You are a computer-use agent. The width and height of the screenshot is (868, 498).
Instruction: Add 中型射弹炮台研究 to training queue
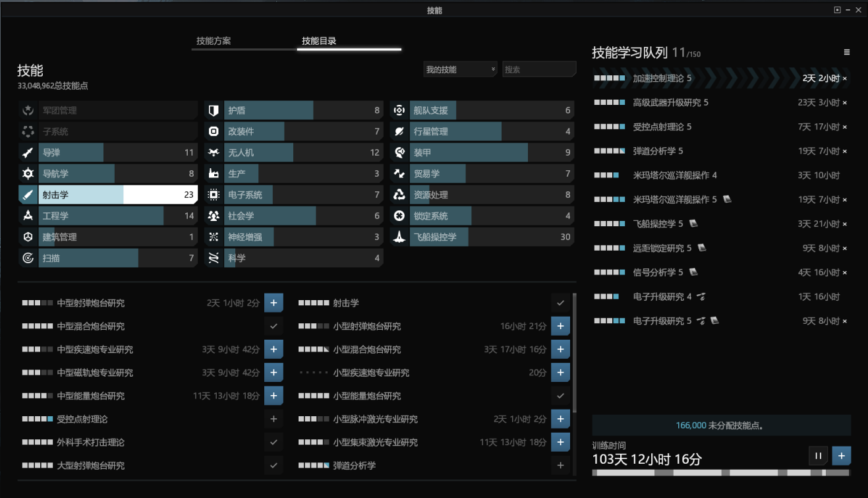coord(274,303)
